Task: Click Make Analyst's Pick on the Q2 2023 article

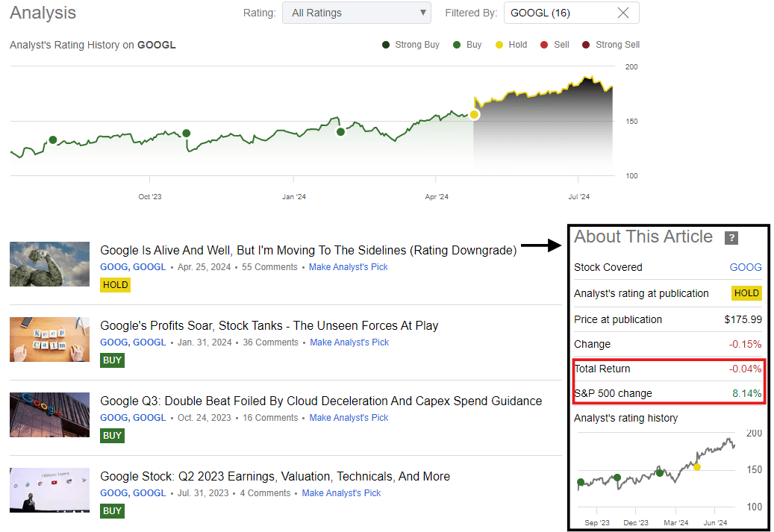Action: (x=341, y=492)
